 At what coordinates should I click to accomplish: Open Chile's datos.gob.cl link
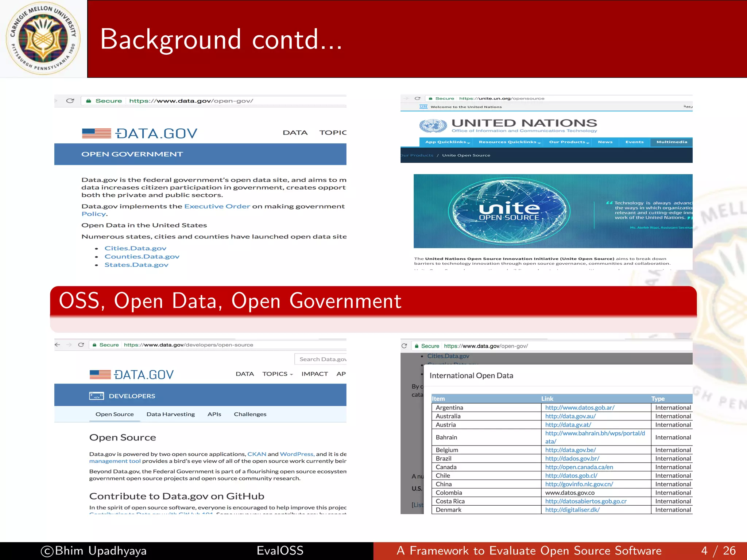point(571,476)
